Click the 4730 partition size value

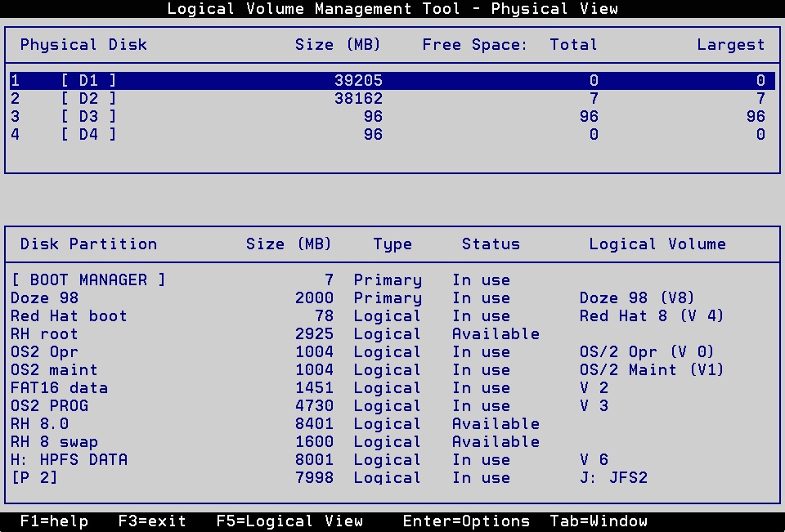[x=314, y=406]
